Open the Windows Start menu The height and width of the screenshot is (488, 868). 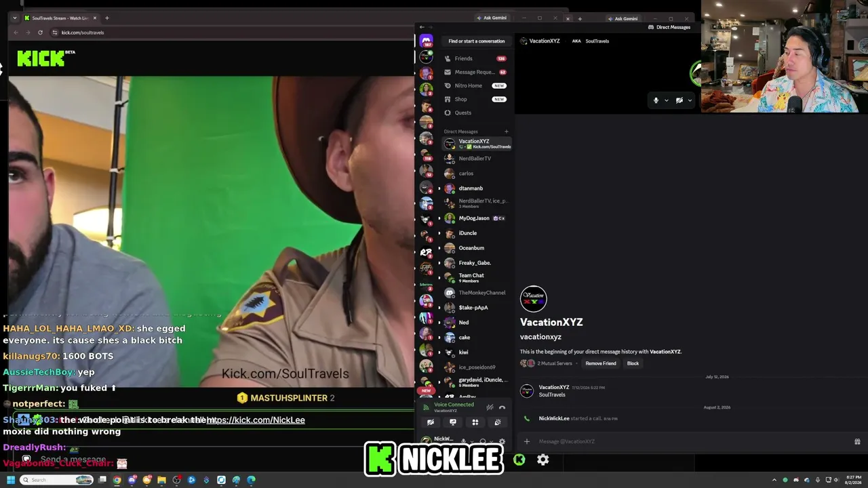click(x=11, y=480)
